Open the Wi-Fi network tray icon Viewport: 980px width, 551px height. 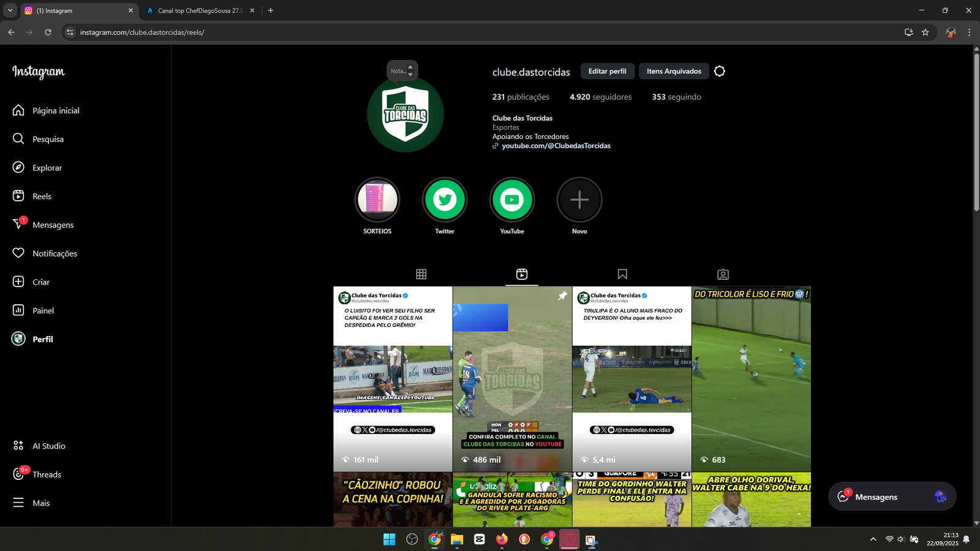[889, 539]
